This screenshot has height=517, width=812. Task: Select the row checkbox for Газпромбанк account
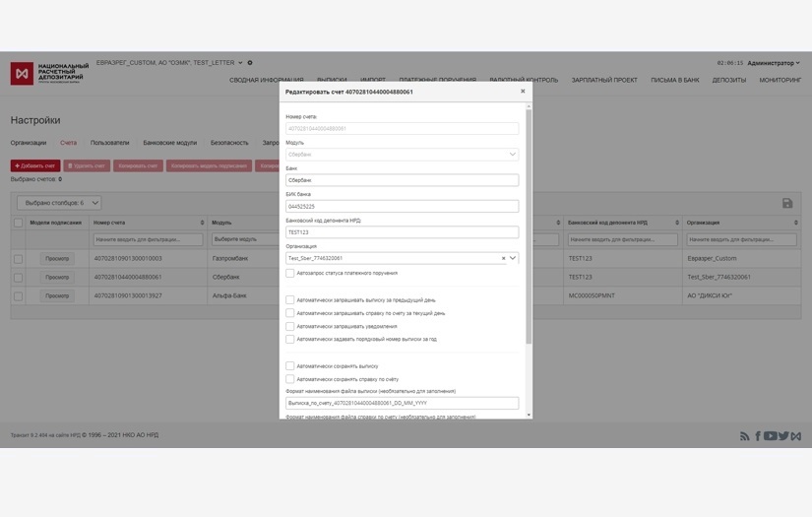coord(18,258)
